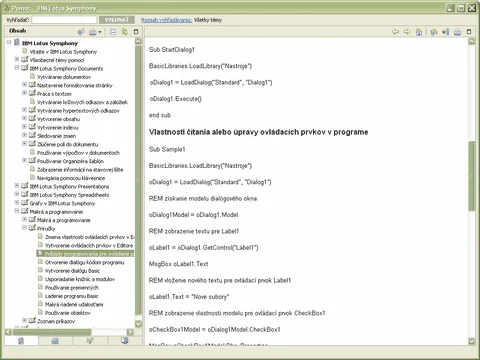The width and height of the screenshot is (480, 360).
Task: Switch to the Bookmarks tab at bottom
Action: (x=125, y=341)
